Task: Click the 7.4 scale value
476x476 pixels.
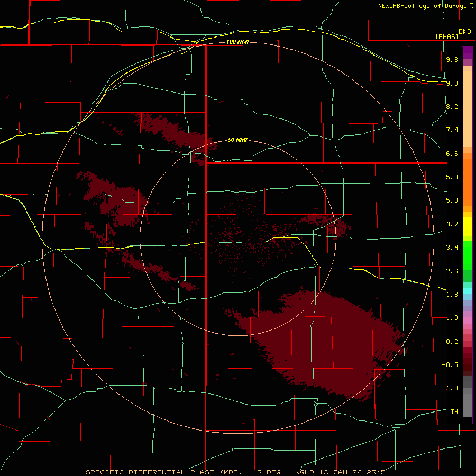Action: 452,130
